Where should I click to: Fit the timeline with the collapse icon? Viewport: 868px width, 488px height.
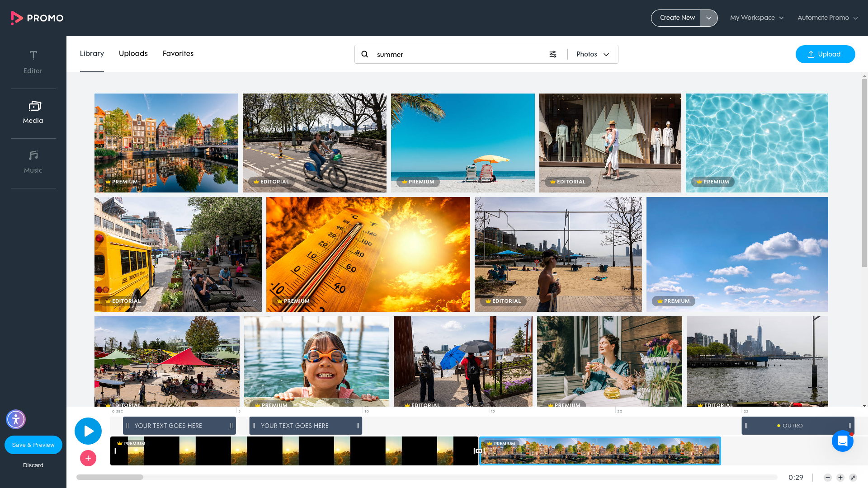click(x=853, y=478)
